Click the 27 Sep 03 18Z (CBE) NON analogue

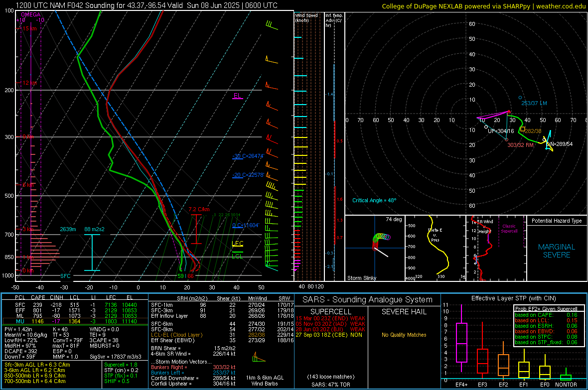329,335
